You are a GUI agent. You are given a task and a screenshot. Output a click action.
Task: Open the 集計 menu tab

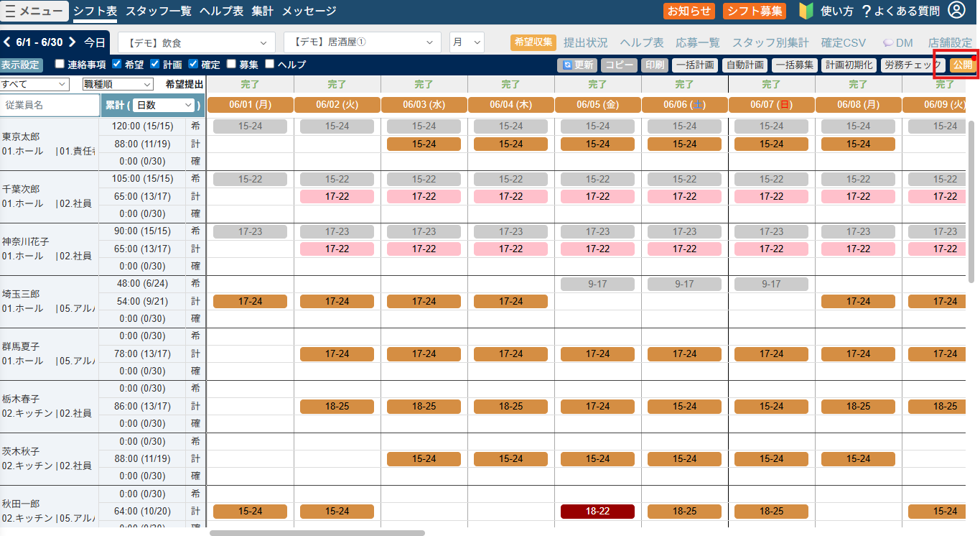pos(262,11)
